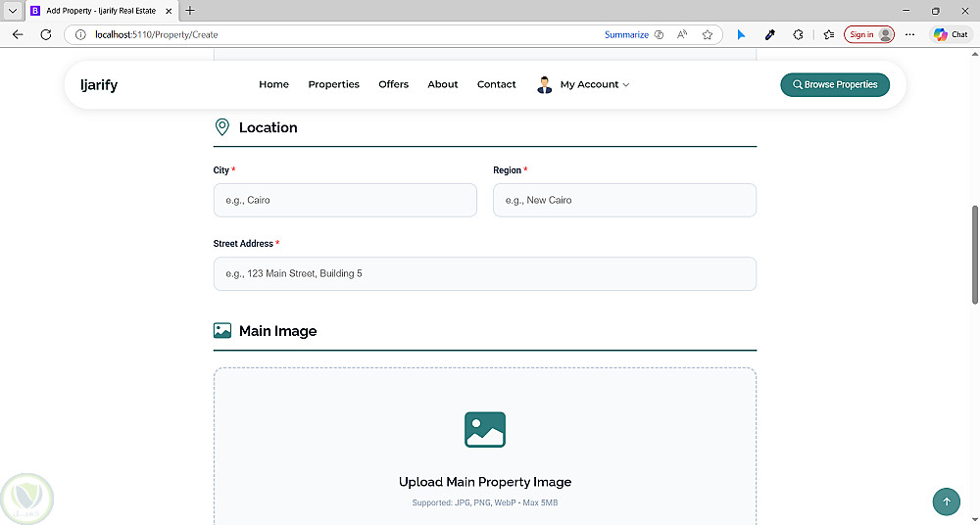
Task: Go to the Properties page
Action: pos(333,85)
